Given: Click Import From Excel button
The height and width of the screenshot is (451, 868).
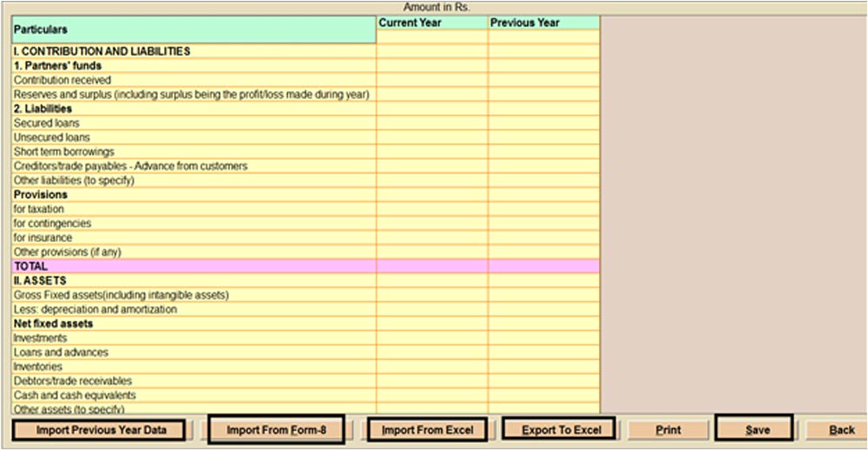Looking at the screenshot, I should point(428,429).
